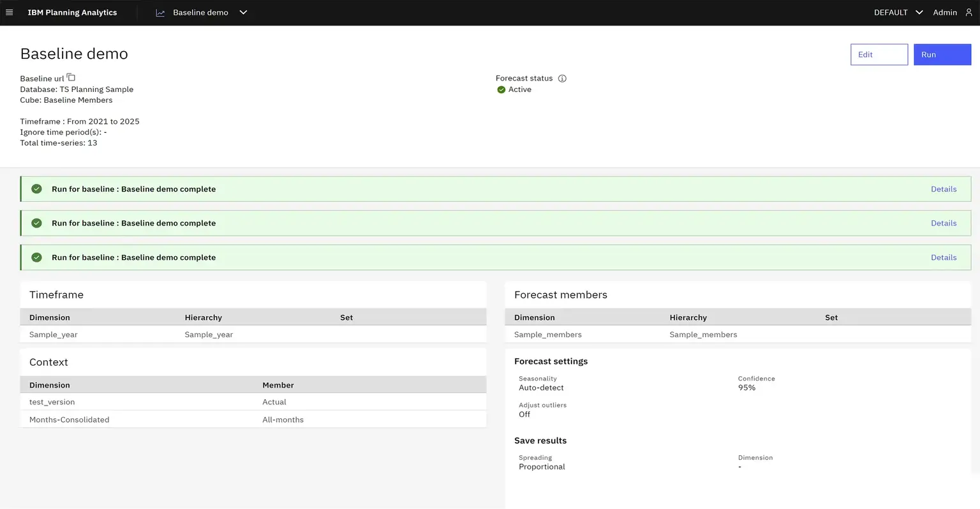
Task: Open the hamburger navigation menu
Action: [x=9, y=12]
